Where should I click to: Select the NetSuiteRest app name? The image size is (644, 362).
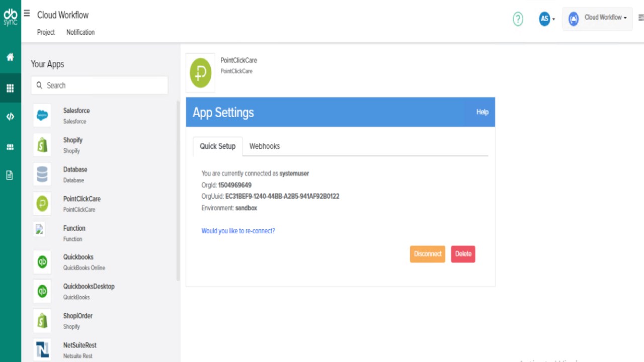pyautogui.click(x=80, y=345)
